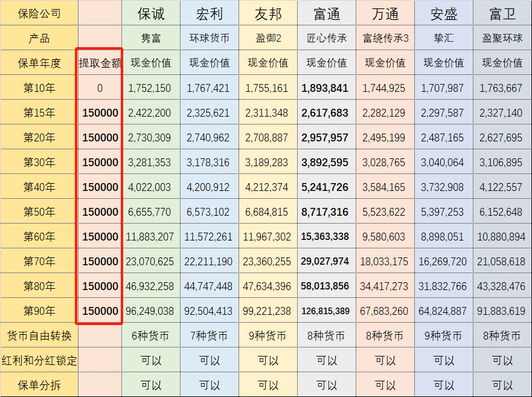Select the product cell 匠心传承
This screenshot has width=532, height=397.
pyautogui.click(x=327, y=38)
